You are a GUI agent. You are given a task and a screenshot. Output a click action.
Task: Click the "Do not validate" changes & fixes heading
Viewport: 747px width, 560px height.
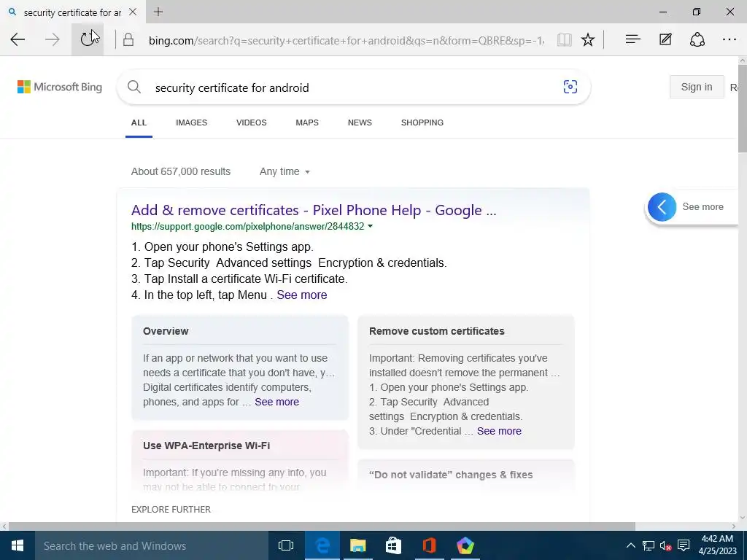point(451,475)
